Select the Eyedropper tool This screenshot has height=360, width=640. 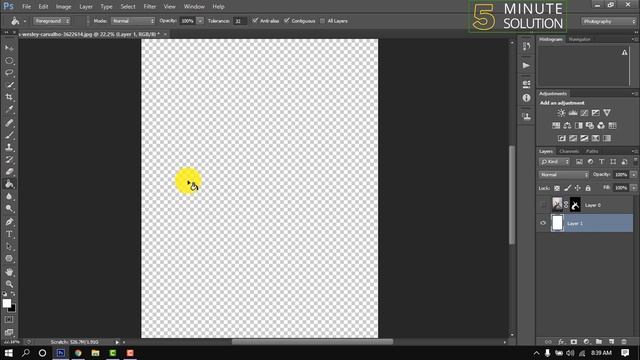(x=9, y=109)
